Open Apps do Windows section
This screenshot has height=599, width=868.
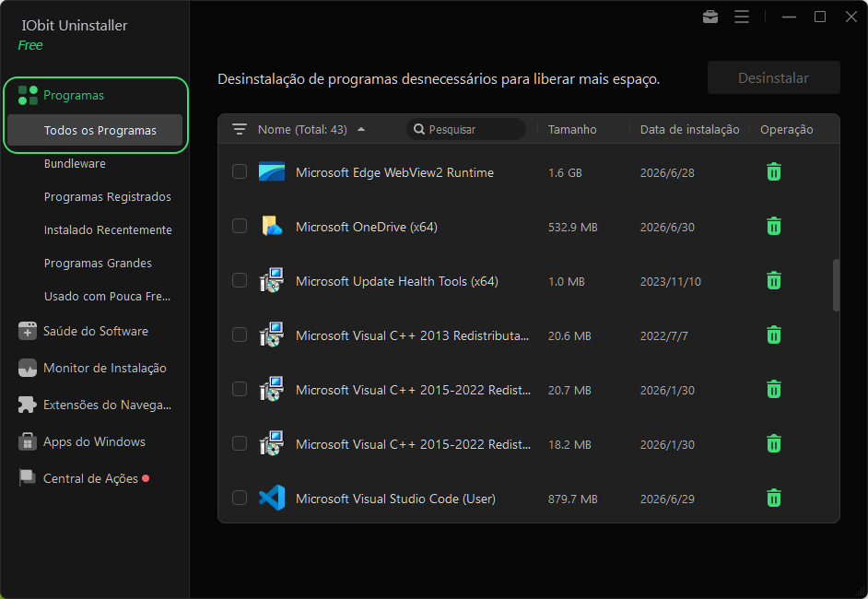coord(94,441)
